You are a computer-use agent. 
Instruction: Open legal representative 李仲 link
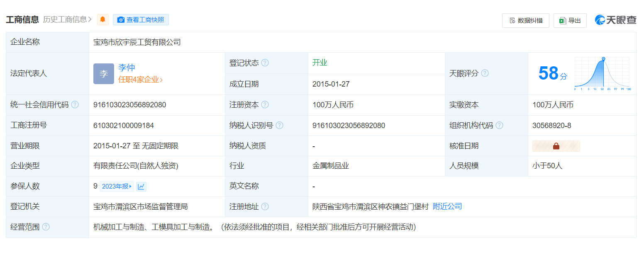(127, 68)
